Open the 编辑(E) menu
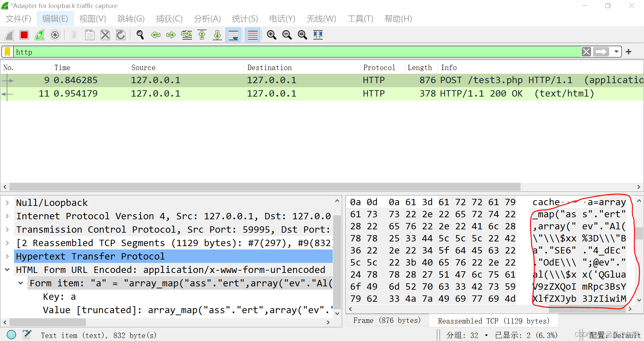This screenshot has width=644, height=341. [x=55, y=19]
